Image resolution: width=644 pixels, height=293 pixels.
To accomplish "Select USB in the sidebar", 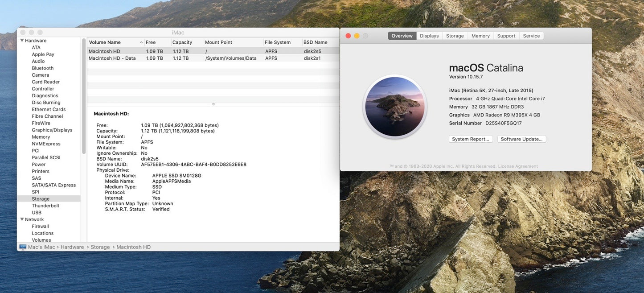I will click(36, 212).
